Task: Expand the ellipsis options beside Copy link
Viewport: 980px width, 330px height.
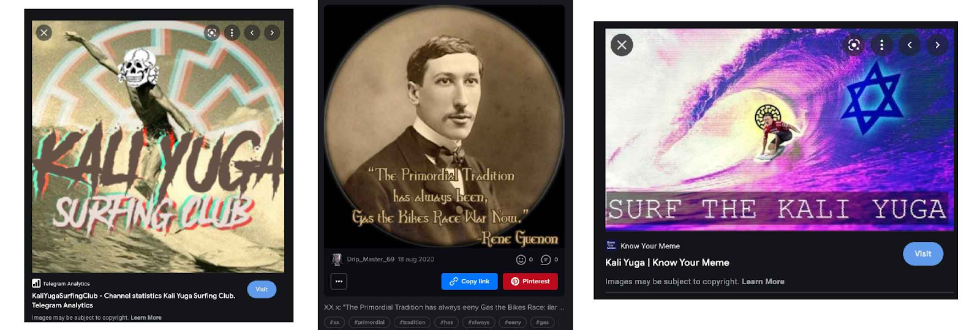Action: 339,282
